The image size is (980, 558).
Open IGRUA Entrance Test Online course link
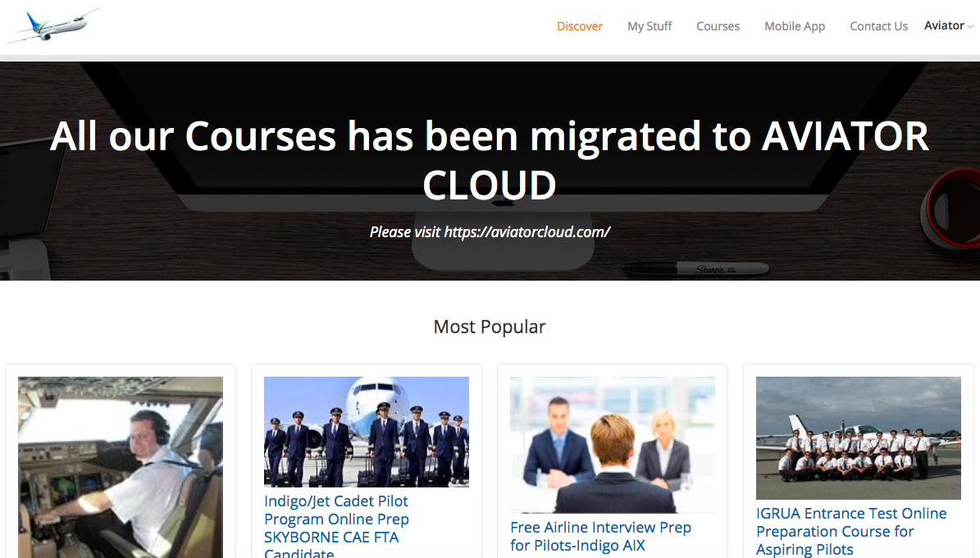coord(851,531)
